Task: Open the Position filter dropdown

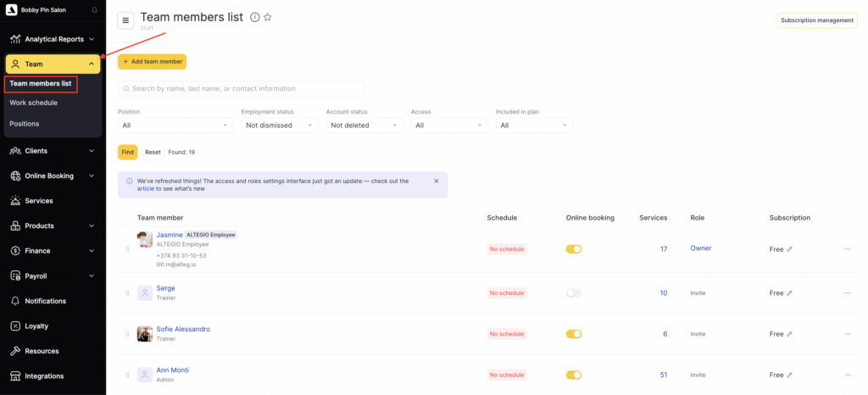Action: click(175, 125)
